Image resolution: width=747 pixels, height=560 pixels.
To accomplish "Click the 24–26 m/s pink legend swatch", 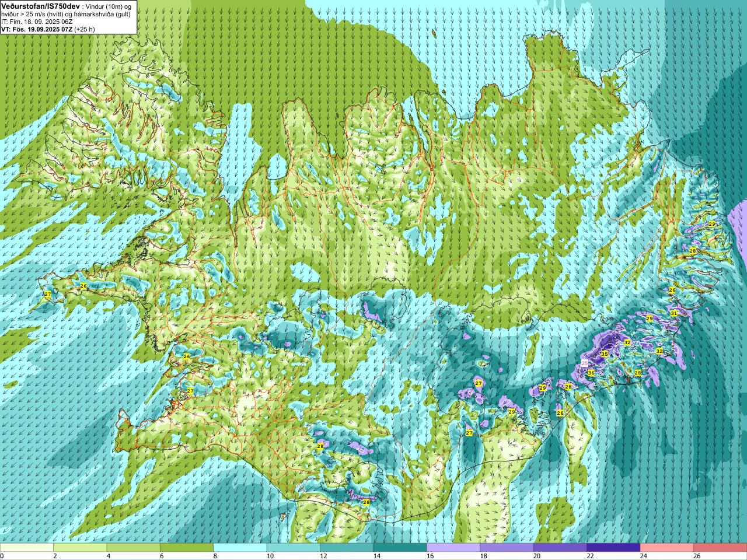I will (667, 548).
